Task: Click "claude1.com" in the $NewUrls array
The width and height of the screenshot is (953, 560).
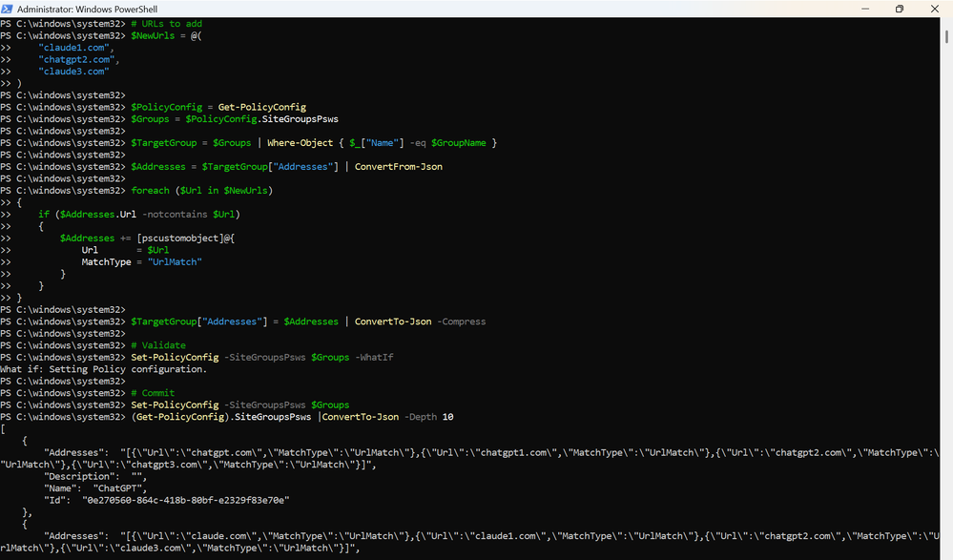Action: (x=73, y=48)
